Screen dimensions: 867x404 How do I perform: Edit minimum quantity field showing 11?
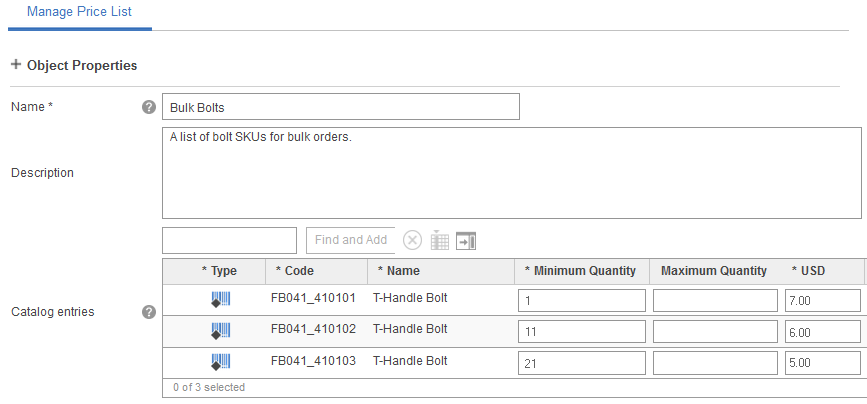tap(581, 332)
